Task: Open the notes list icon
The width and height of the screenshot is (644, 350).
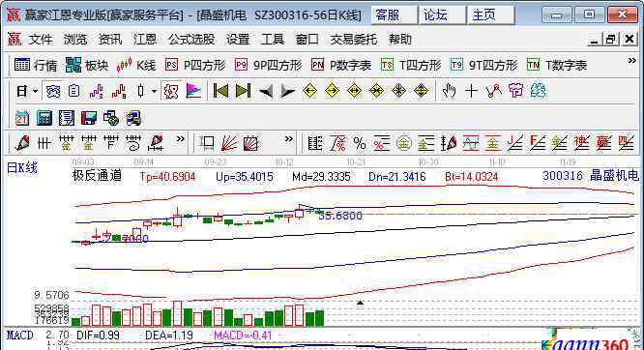Action: click(x=66, y=118)
